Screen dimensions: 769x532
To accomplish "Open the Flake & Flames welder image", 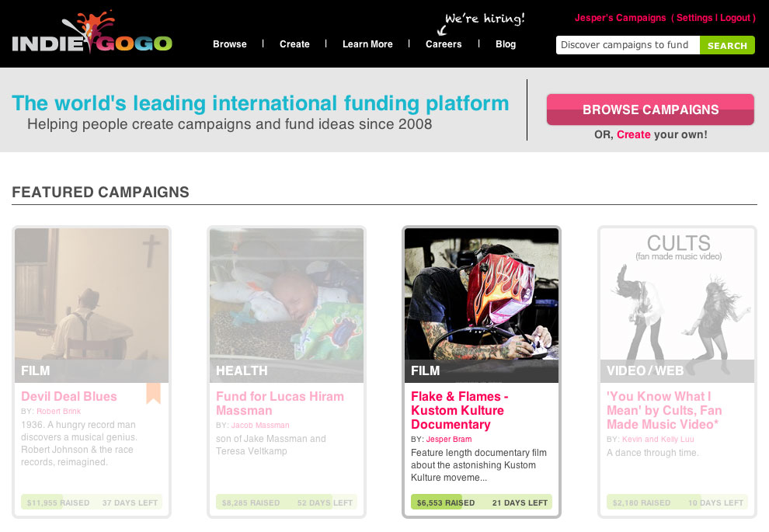I will pos(482,305).
